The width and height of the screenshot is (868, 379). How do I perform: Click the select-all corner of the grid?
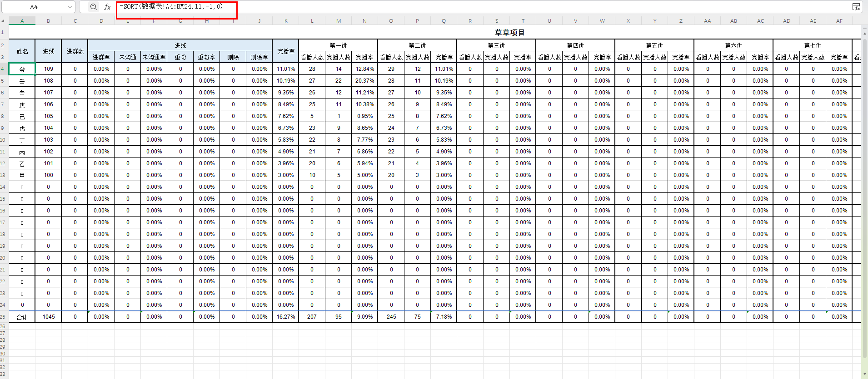tap(4, 21)
